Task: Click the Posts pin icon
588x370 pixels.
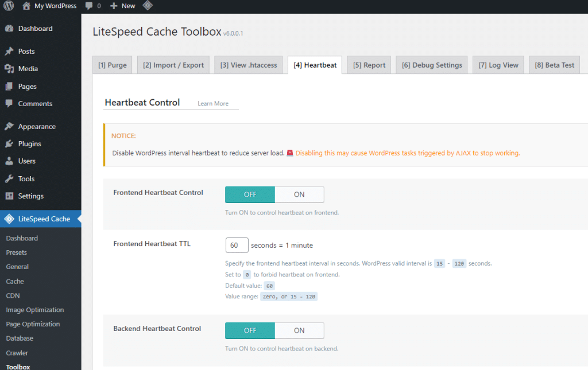Action: click(x=9, y=51)
